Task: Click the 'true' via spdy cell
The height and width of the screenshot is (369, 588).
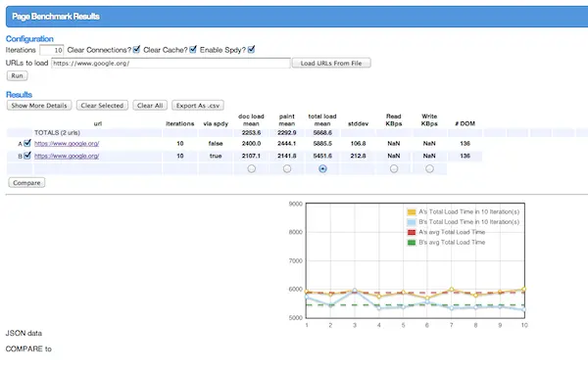Action: [x=216, y=156]
